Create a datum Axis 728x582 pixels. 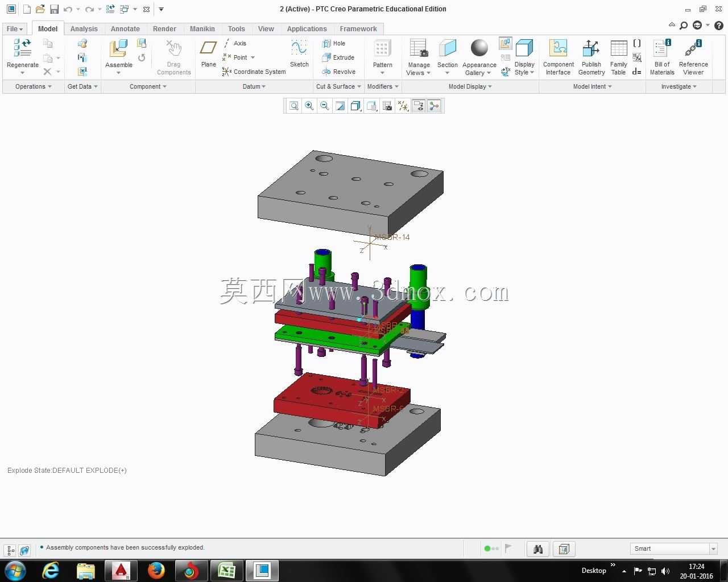(235, 43)
